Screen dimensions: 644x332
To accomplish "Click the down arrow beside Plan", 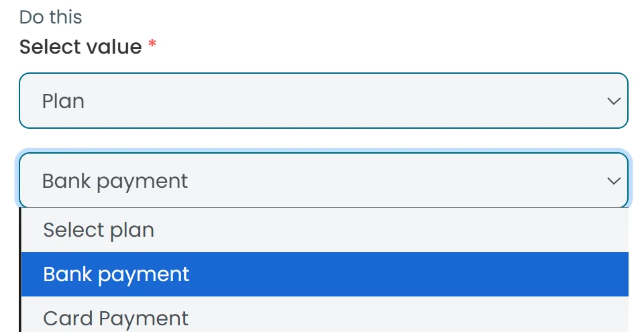I will pos(613,101).
